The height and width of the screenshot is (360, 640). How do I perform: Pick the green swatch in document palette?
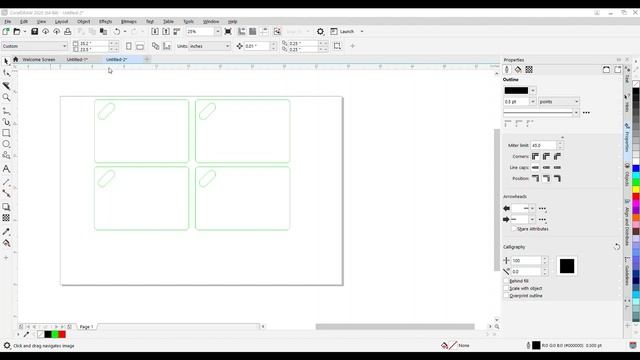tap(55, 335)
